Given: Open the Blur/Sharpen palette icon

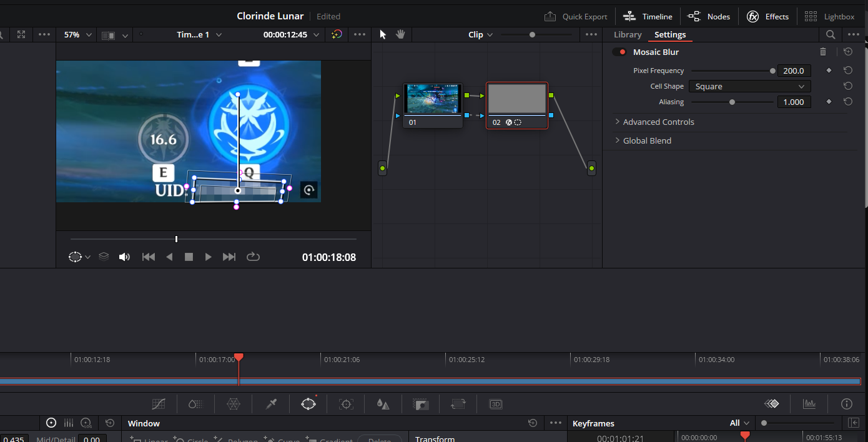Looking at the screenshot, I should (383, 404).
